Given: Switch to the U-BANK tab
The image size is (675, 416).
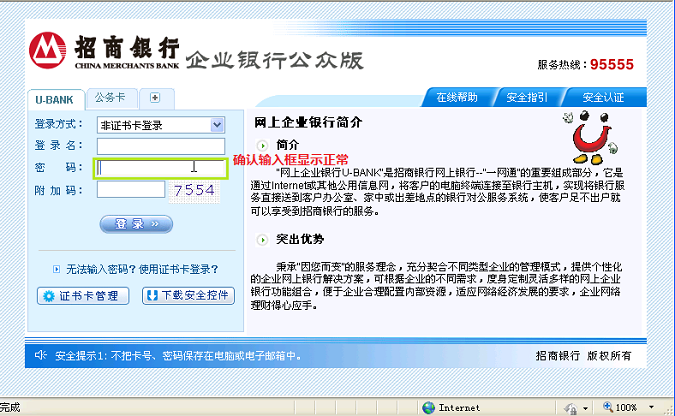Looking at the screenshot, I should pos(55,100).
